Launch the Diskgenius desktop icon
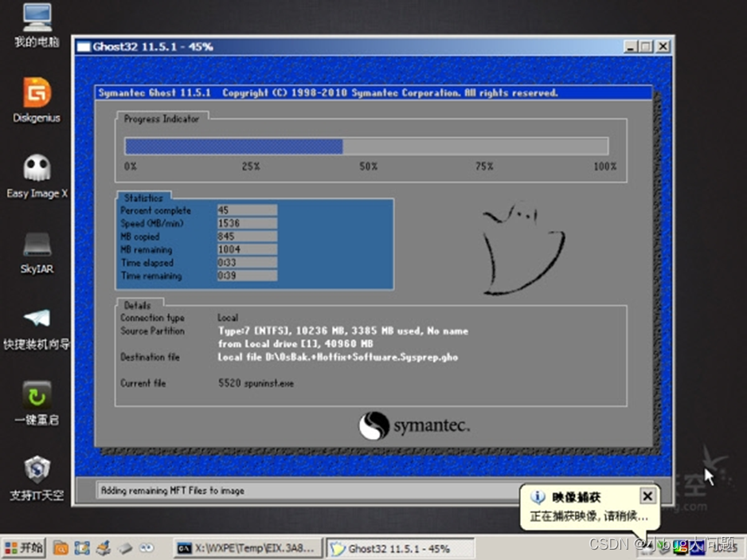 [37, 100]
